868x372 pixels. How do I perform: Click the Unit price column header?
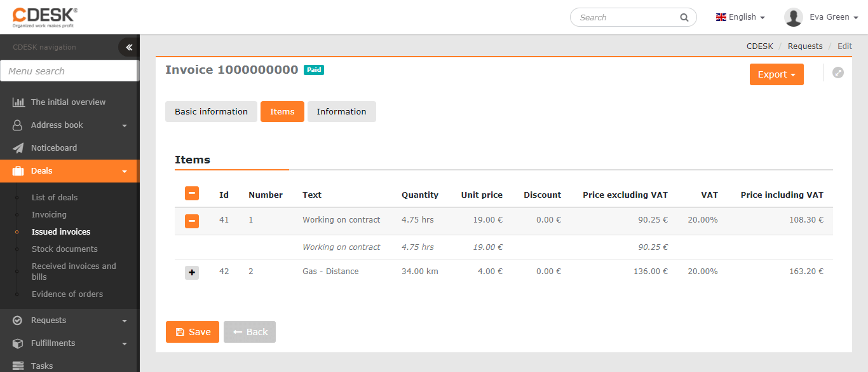tap(482, 195)
